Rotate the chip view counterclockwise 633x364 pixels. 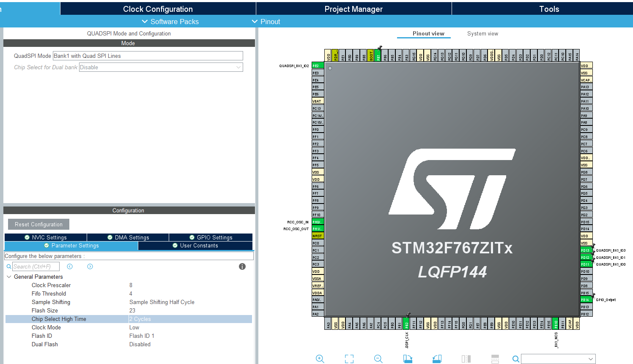click(x=436, y=358)
